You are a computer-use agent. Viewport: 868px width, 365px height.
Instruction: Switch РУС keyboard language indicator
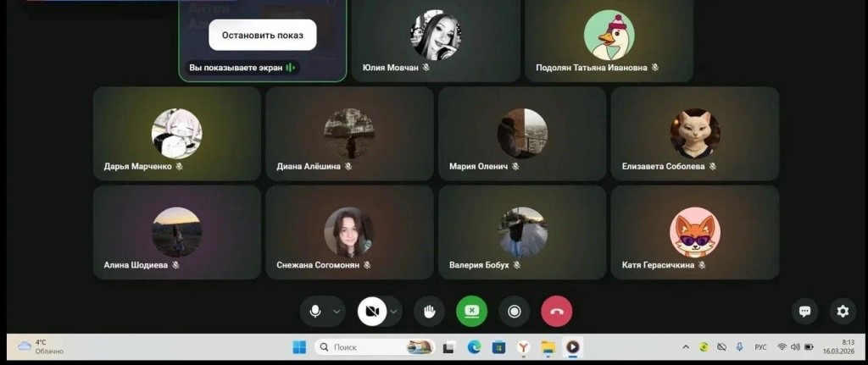pos(760,347)
